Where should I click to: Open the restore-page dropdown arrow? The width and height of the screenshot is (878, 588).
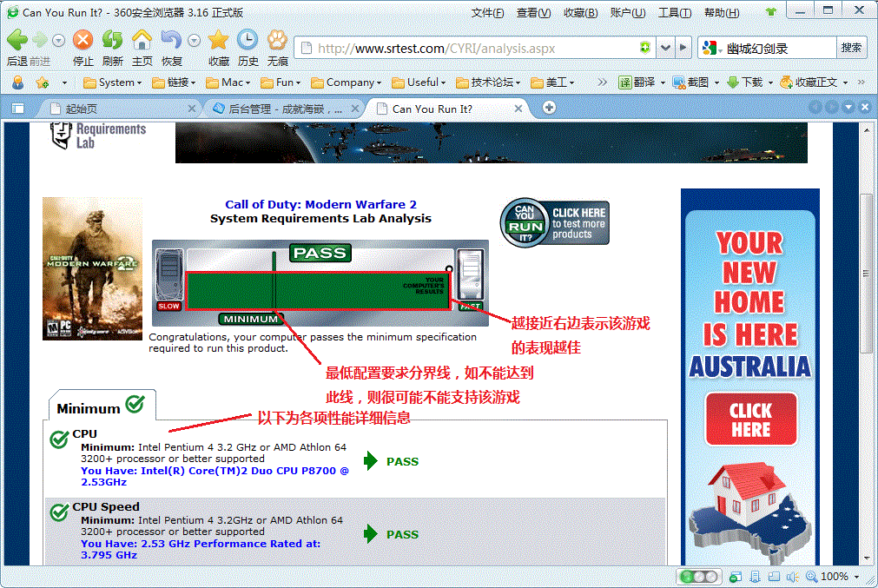(194, 40)
